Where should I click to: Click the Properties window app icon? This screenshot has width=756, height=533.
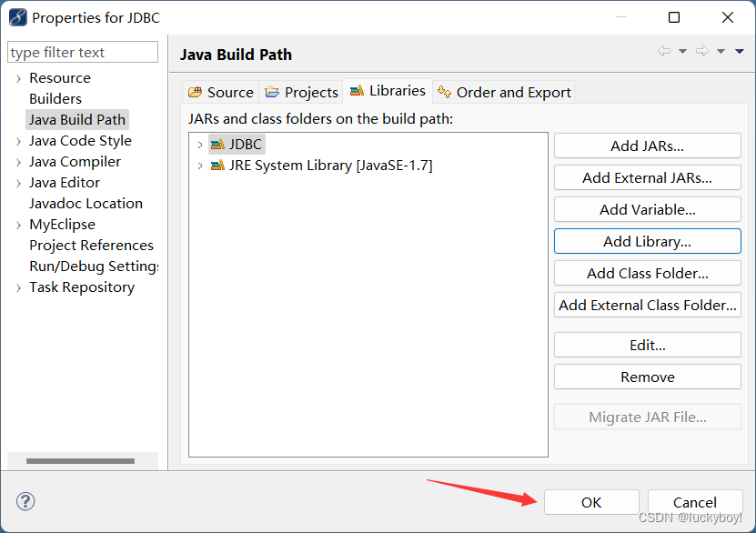pyautogui.click(x=18, y=17)
